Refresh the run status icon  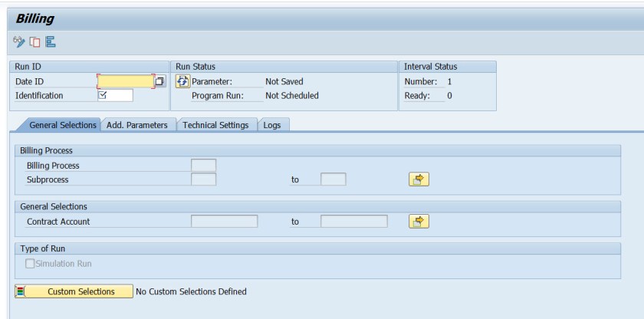tap(182, 81)
